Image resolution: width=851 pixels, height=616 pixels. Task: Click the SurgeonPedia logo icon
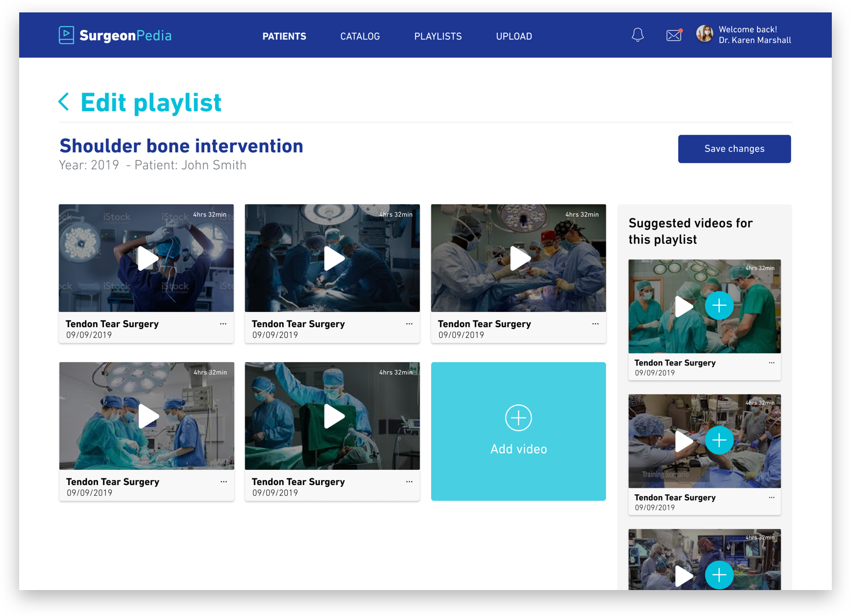point(66,35)
